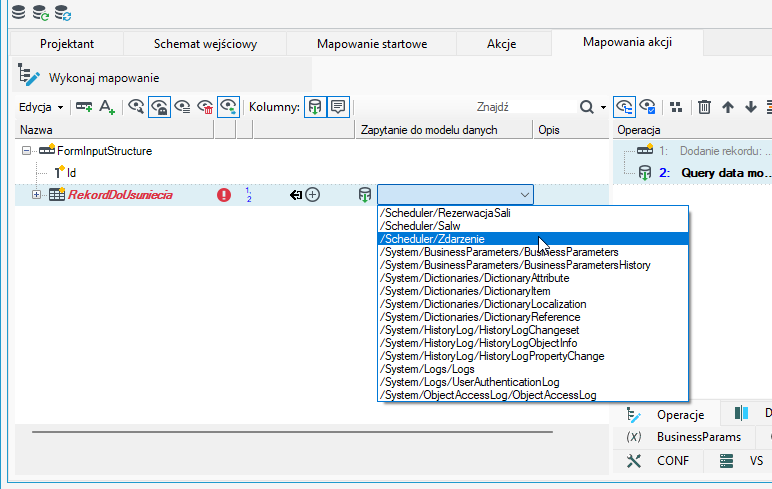Close the data model query combo box
This screenshot has width=772, height=489.
click(x=524, y=195)
